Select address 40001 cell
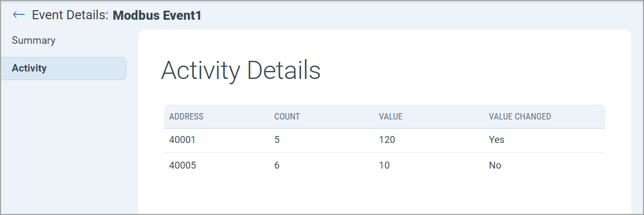This screenshot has height=215, width=644. tap(182, 140)
